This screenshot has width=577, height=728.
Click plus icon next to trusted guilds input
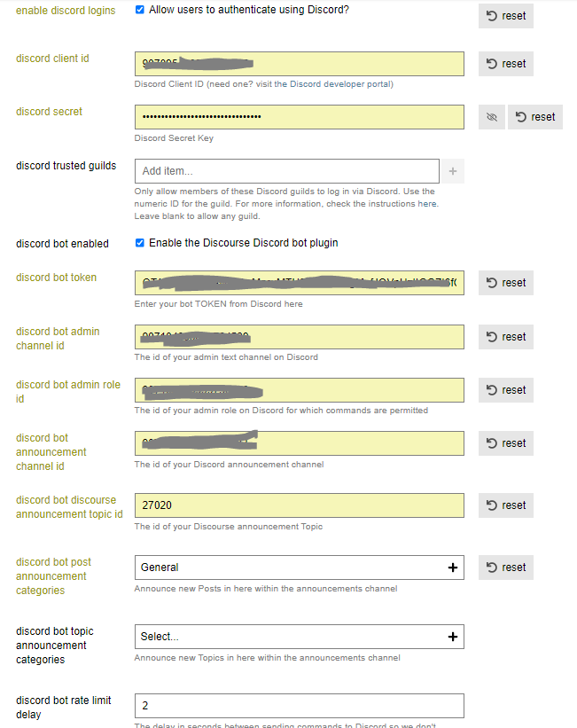[453, 171]
